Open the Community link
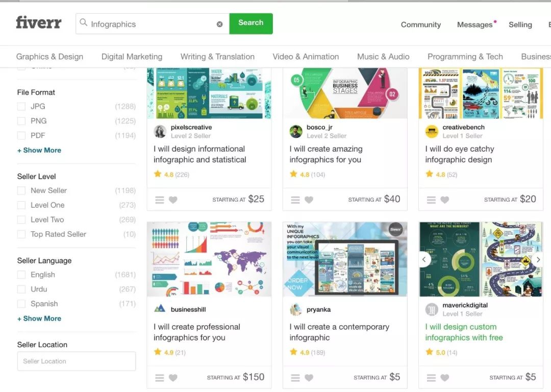Image resolution: width=551 pixels, height=392 pixels. [420, 24]
